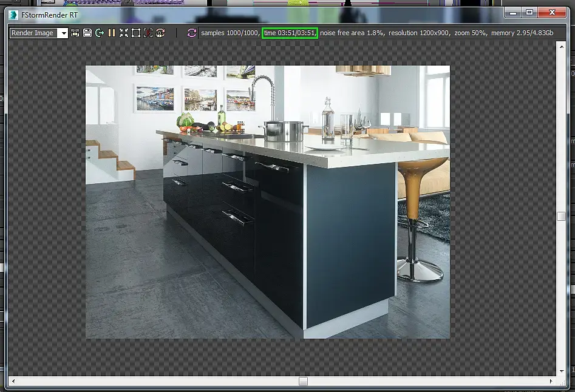Click the green export arrow icon
The width and height of the screenshot is (575, 392).
tap(100, 33)
